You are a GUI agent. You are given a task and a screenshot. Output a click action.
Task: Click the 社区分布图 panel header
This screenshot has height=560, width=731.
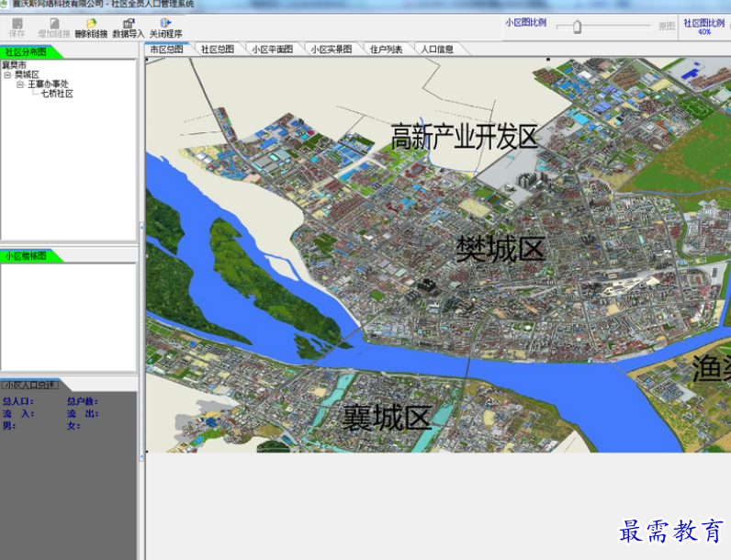point(25,52)
